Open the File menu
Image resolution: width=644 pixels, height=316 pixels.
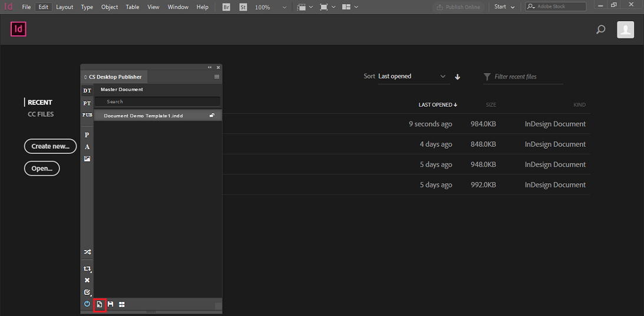click(27, 7)
